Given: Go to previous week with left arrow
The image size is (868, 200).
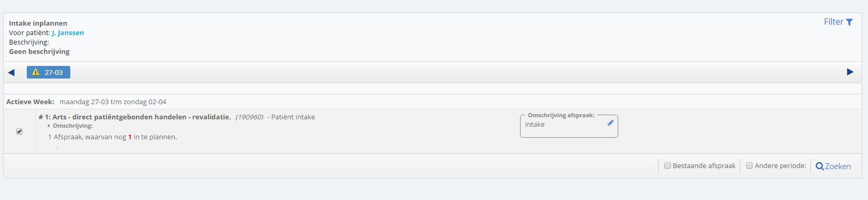Looking at the screenshot, I should tap(11, 72).
